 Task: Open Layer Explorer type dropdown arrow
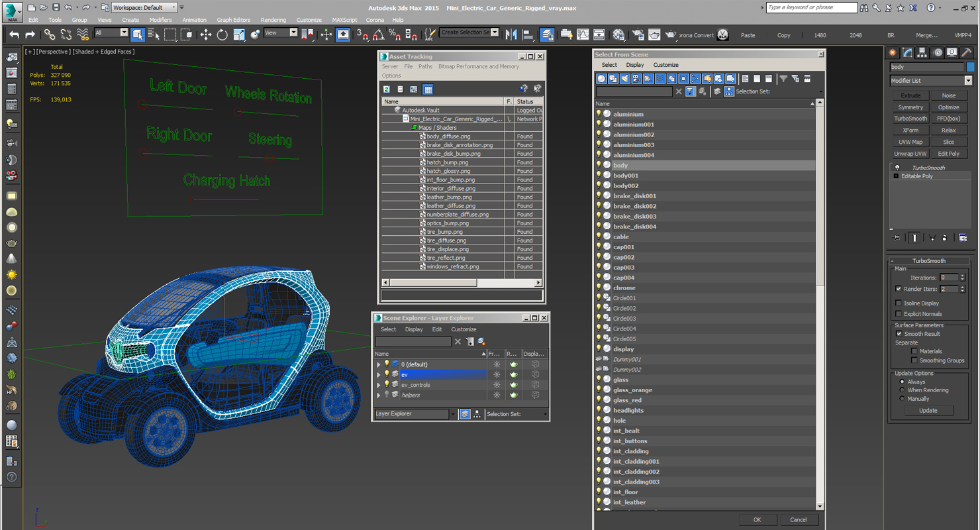[x=454, y=414]
